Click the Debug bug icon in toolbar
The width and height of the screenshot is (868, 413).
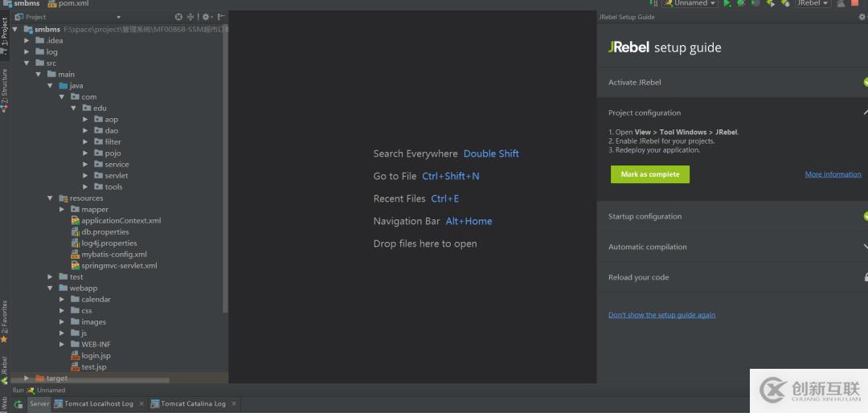pyautogui.click(x=741, y=3)
